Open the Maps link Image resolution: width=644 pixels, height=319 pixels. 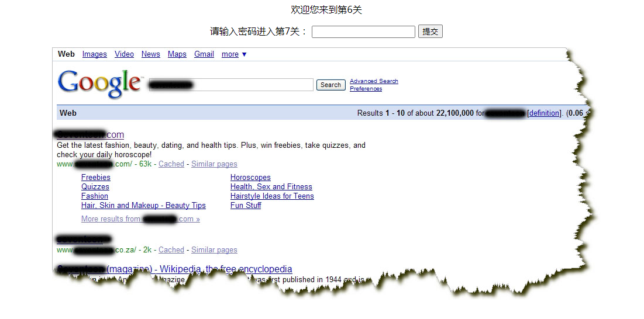(177, 54)
